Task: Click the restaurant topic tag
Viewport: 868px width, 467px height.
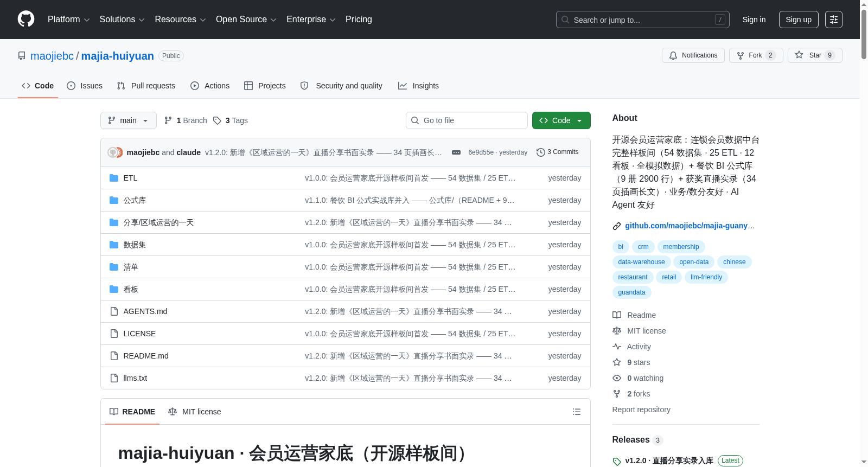Action: (633, 277)
